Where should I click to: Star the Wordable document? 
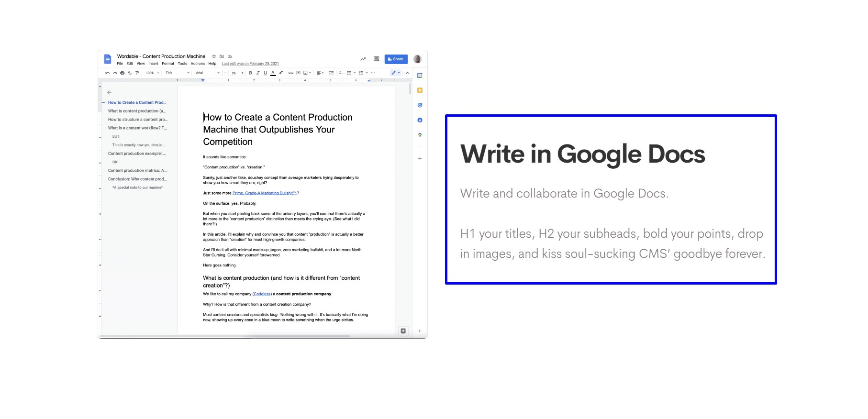(x=214, y=56)
